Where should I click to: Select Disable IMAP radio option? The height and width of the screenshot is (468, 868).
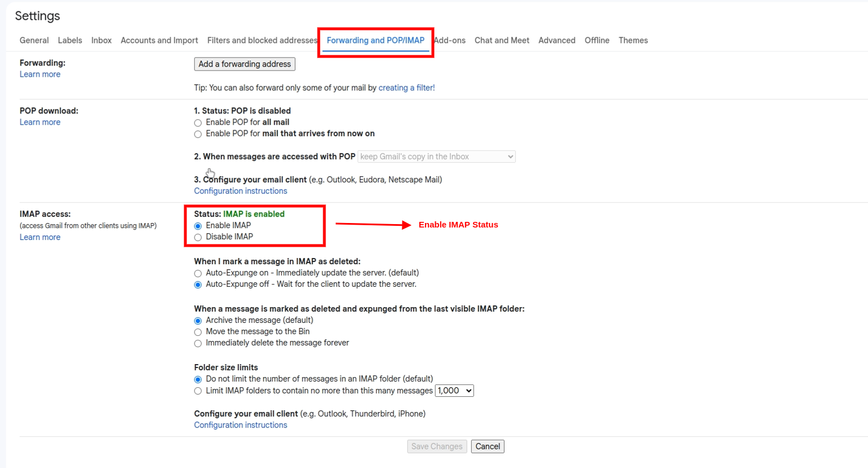coord(198,237)
